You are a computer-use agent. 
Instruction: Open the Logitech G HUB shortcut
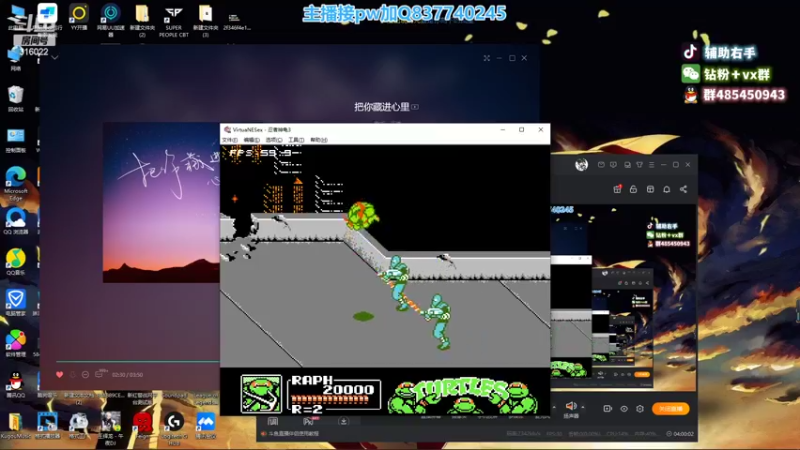[174, 427]
